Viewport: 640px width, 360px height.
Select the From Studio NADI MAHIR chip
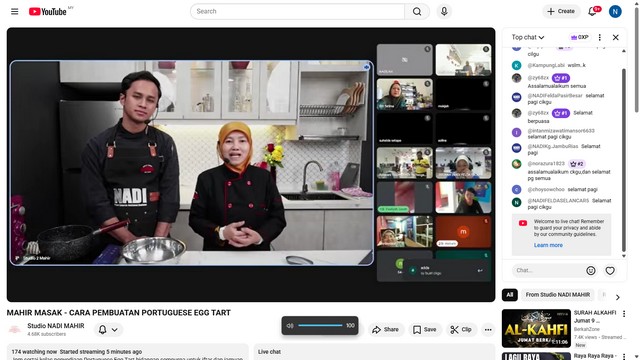pos(558,295)
